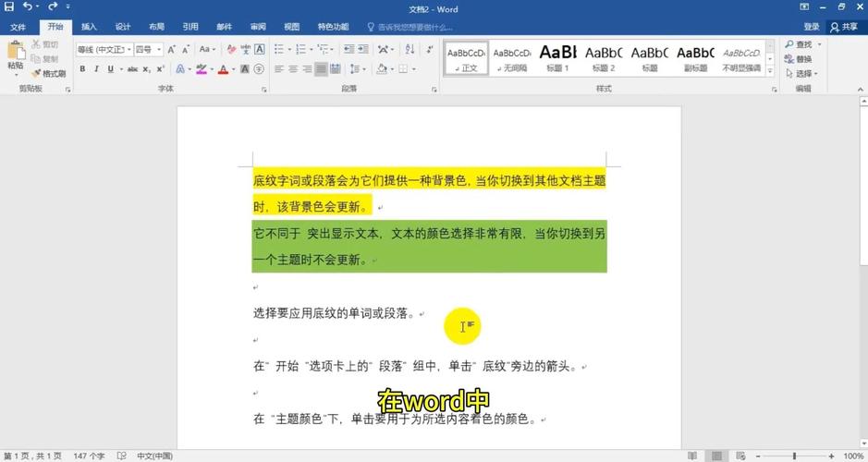
Task: Toggle Italic formatting
Action: point(96,69)
